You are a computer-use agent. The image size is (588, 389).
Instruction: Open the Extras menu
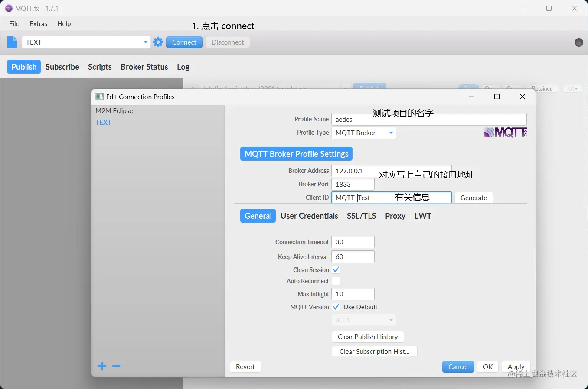tap(38, 23)
